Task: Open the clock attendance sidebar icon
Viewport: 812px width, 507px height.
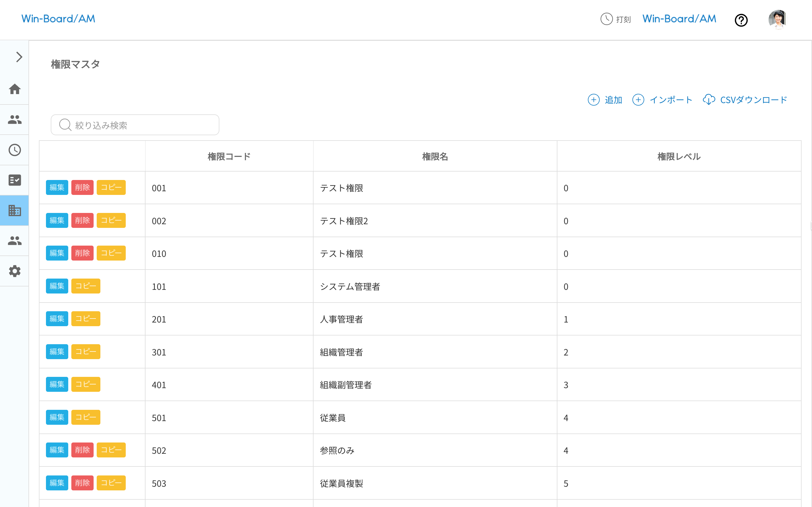Action: point(15,150)
